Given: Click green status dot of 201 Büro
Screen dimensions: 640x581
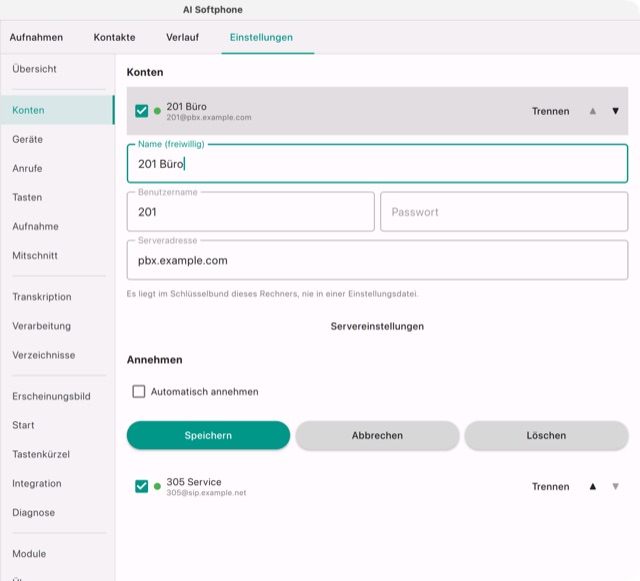Looking at the screenshot, I should coord(157,111).
